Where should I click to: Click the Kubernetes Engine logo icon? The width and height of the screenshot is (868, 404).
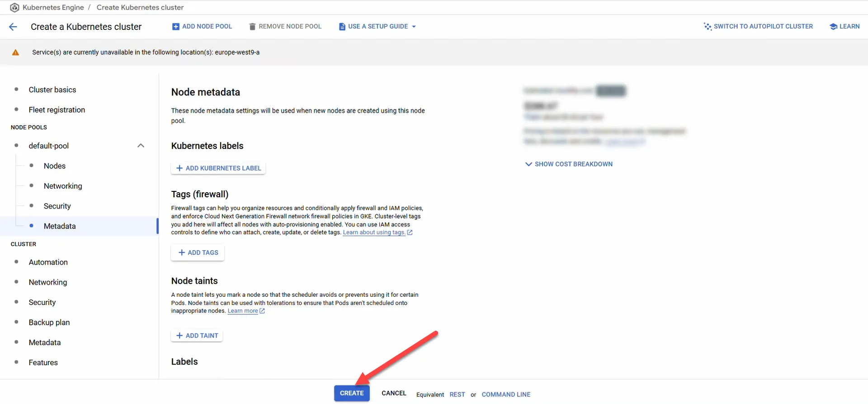pos(14,7)
